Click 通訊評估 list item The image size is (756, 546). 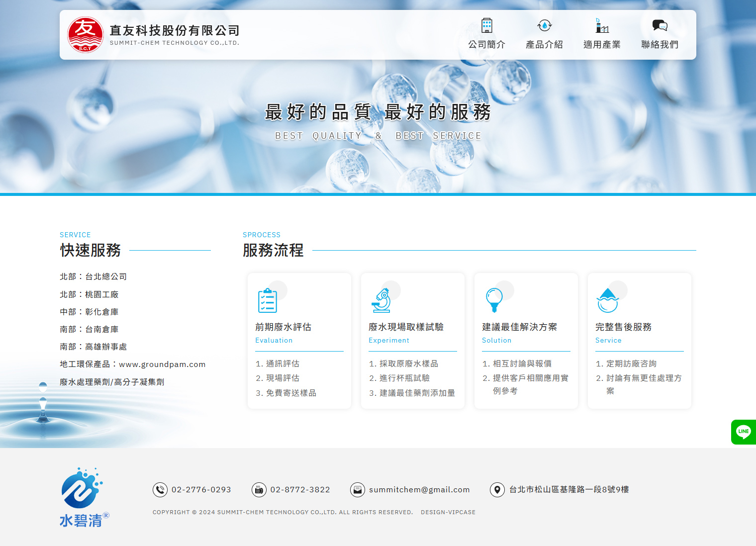coord(283,364)
